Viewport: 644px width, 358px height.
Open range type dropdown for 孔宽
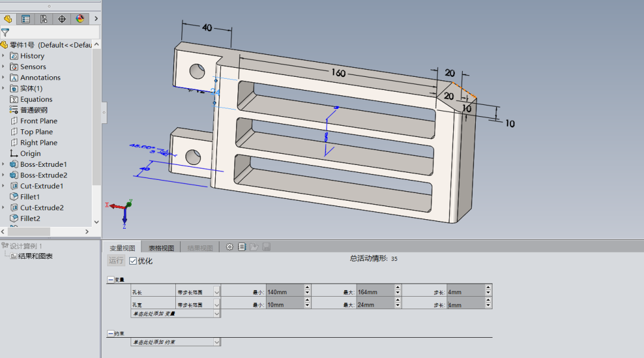216,305
